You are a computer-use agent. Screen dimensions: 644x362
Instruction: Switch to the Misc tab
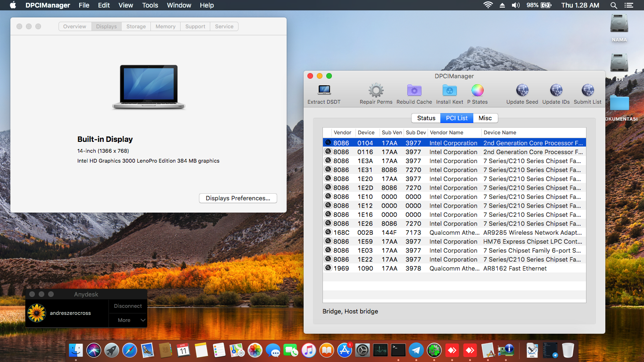click(485, 118)
